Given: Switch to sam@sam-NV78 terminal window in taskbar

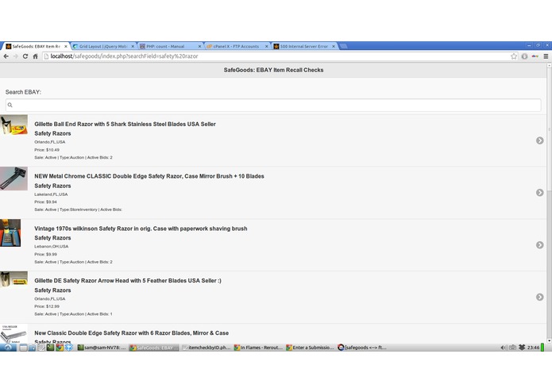Looking at the screenshot, I should 102,348.
